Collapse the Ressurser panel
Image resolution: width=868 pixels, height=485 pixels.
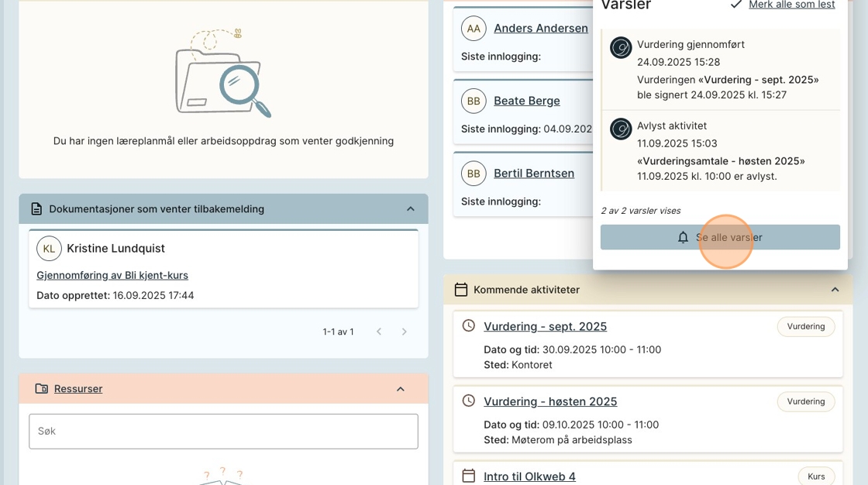pos(401,389)
